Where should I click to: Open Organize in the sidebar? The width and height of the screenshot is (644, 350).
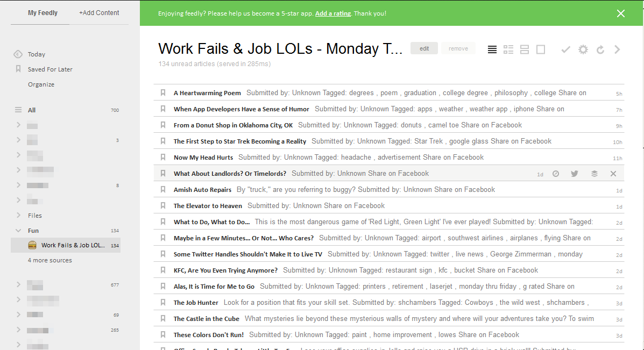pyautogui.click(x=41, y=84)
